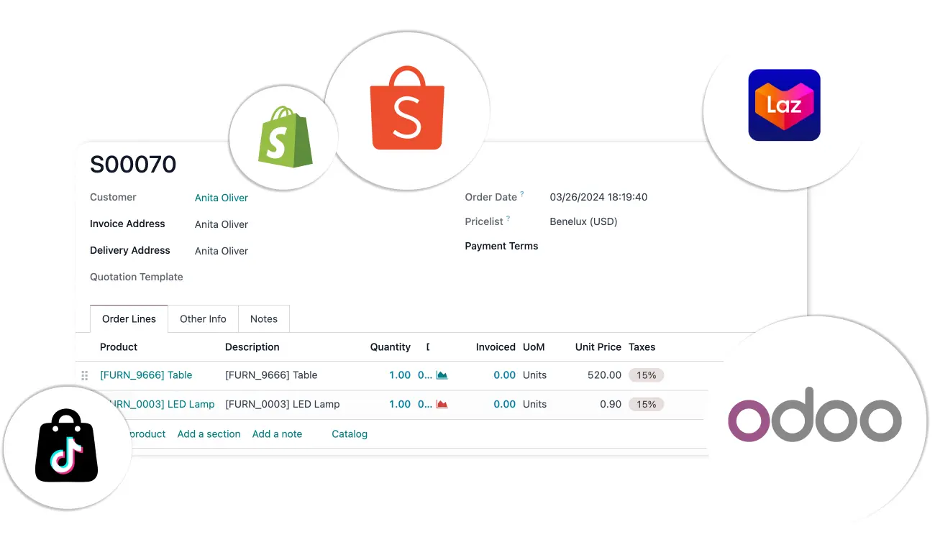Click the Description column header

pyautogui.click(x=252, y=347)
